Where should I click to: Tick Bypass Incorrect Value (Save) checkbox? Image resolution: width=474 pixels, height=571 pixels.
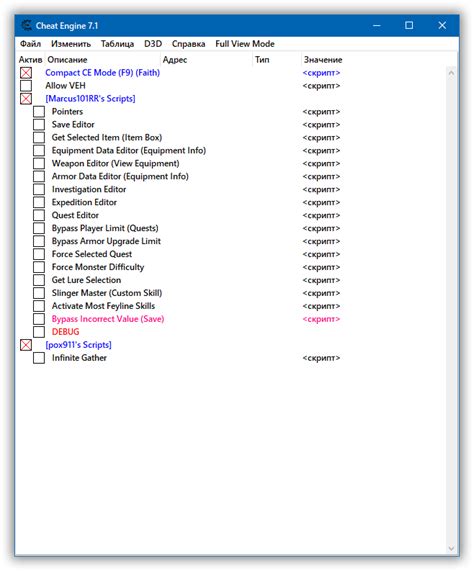(39, 319)
